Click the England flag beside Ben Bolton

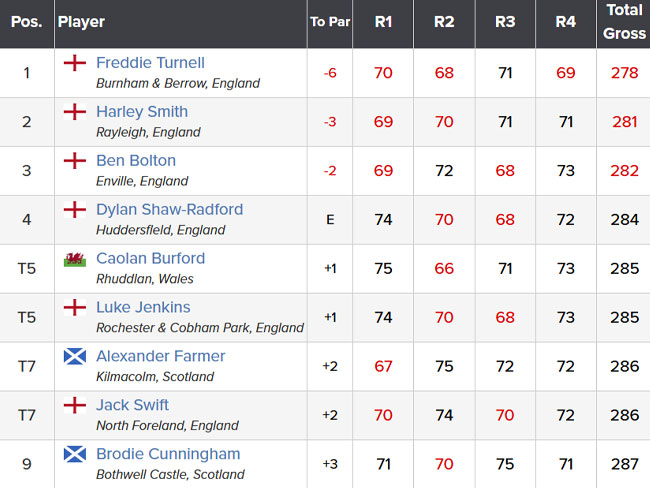[74, 161]
